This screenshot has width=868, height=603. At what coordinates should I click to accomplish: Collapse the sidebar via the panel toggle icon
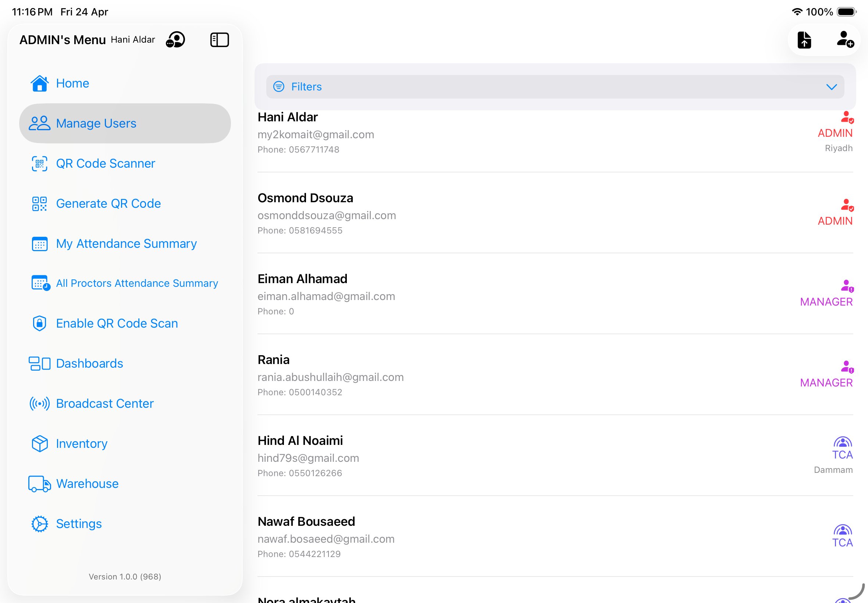coord(219,39)
